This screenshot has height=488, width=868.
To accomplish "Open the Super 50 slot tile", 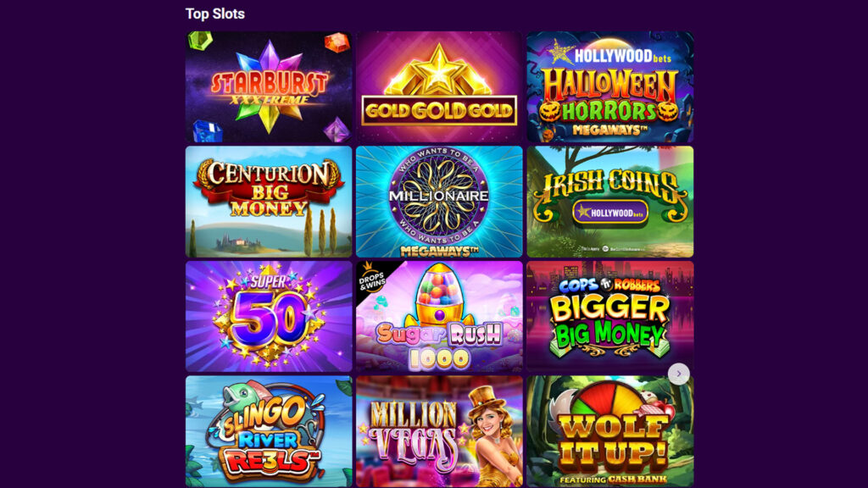I will 269,317.
